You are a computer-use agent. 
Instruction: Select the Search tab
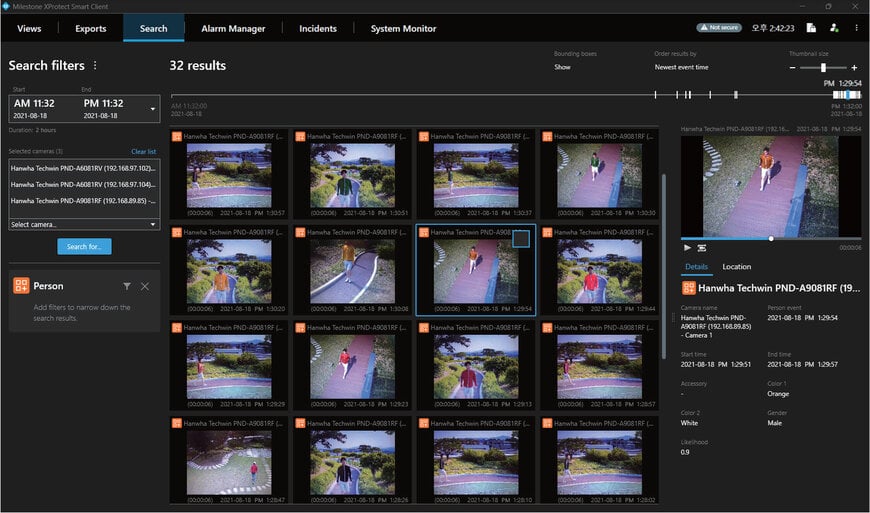[x=154, y=28]
